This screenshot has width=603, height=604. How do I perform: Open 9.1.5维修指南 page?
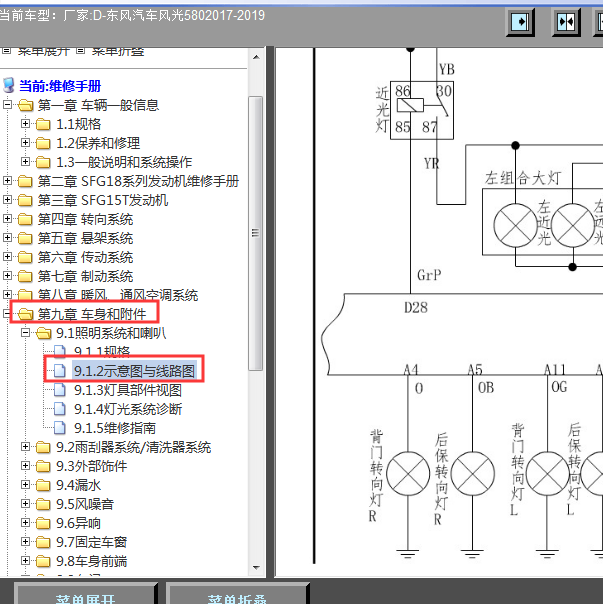click(115, 428)
